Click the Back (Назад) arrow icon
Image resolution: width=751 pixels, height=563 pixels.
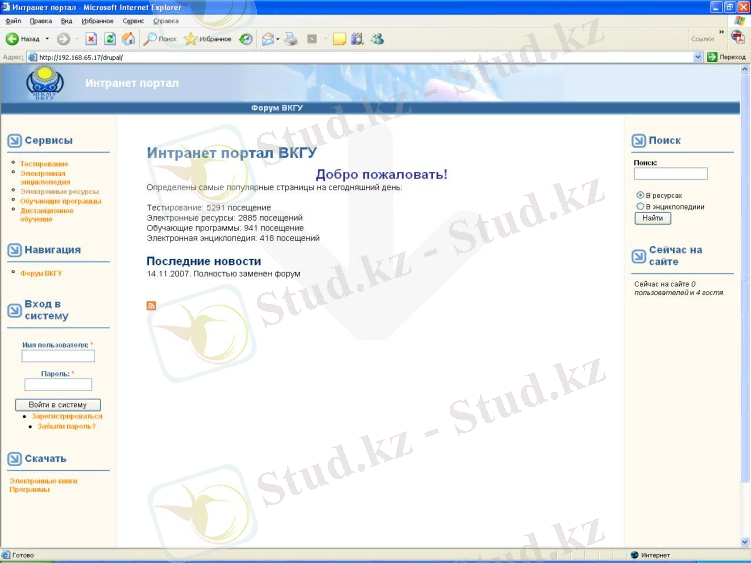pyautogui.click(x=12, y=39)
